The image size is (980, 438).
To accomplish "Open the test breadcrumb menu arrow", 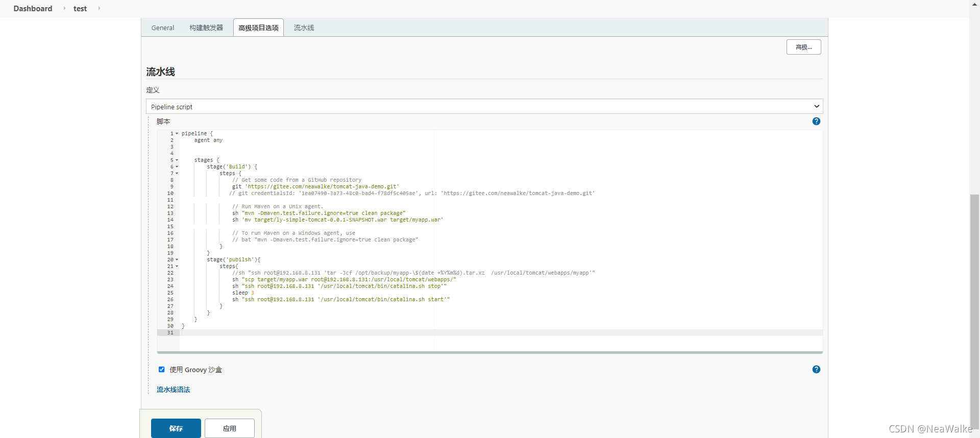I will point(99,8).
